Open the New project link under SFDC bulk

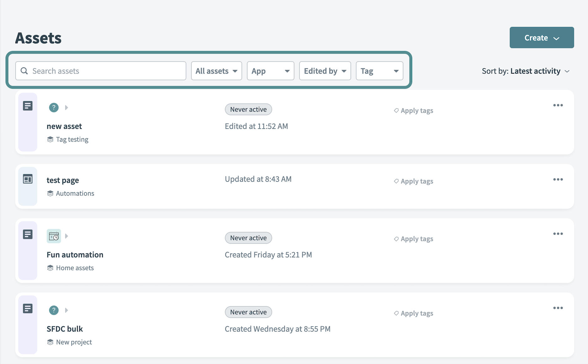[74, 342]
